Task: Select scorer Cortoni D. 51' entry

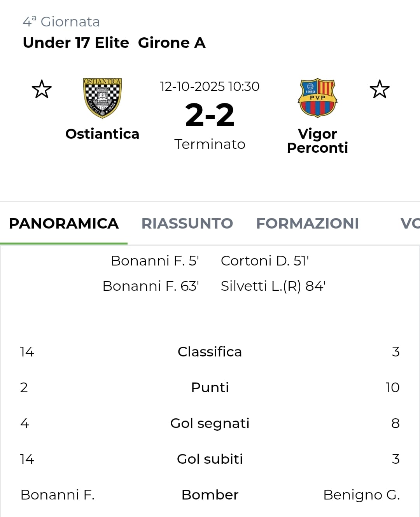Action: pyautogui.click(x=265, y=261)
